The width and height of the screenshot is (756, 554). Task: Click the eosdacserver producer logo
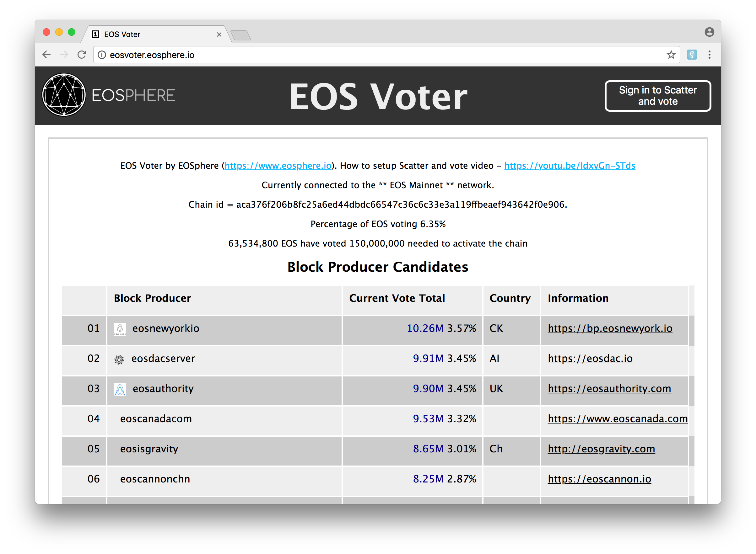coord(119,360)
